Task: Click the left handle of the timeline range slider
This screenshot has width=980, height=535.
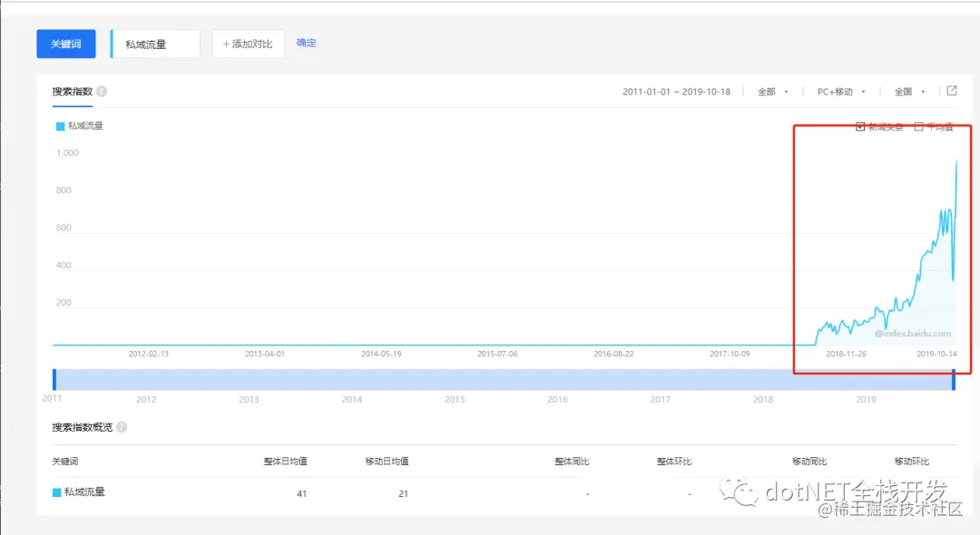Action: (54, 380)
